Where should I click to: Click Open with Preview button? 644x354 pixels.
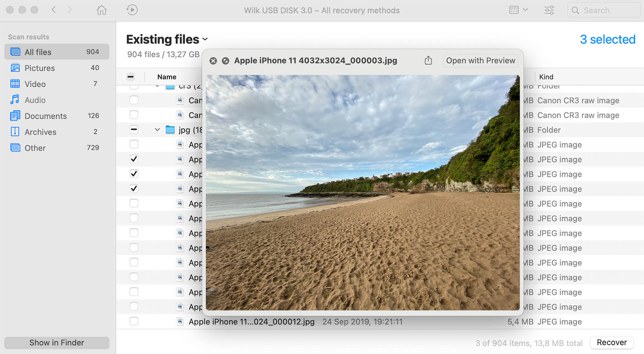[480, 60]
